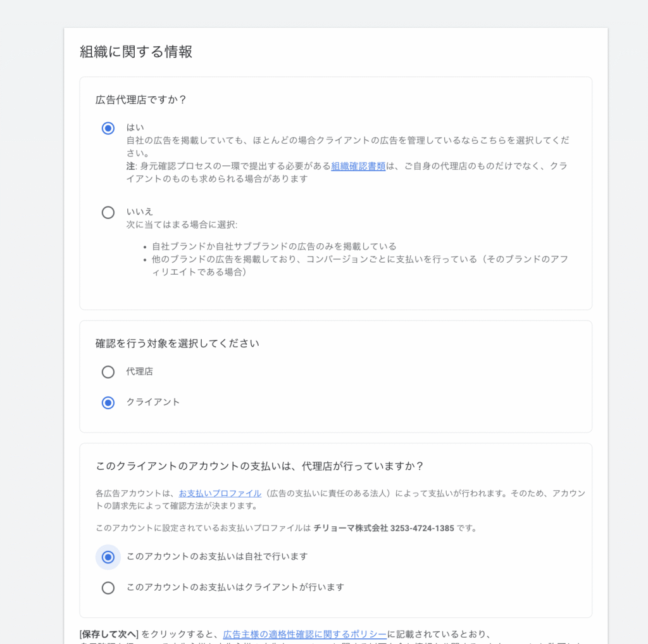The height and width of the screenshot is (644, 648).
Task: Click the 広告代理店ですか？ section heading
Action: pos(141,99)
